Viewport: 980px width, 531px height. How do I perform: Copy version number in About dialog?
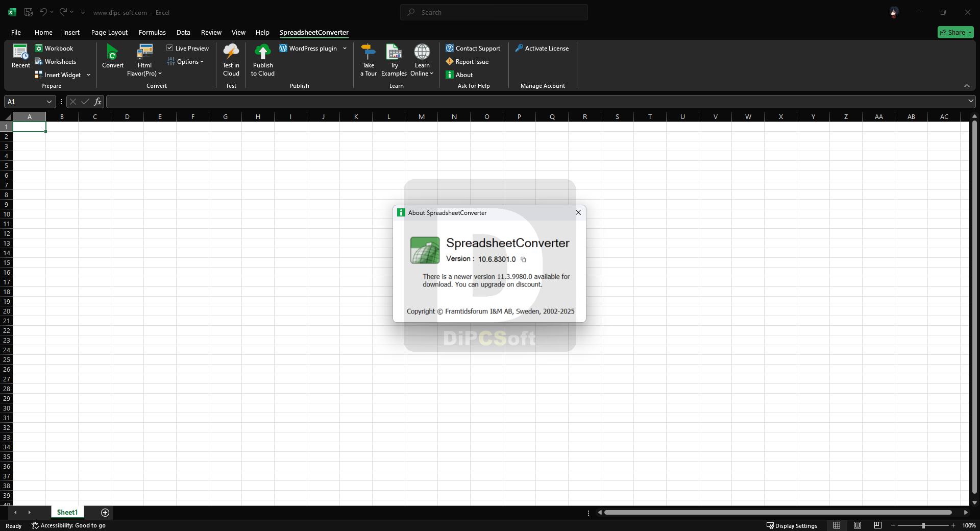(x=523, y=259)
